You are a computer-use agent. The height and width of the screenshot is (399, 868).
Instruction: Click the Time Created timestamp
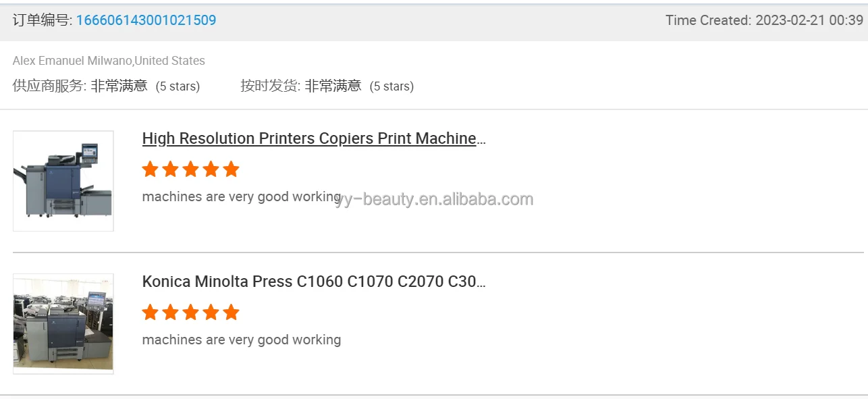tap(764, 20)
